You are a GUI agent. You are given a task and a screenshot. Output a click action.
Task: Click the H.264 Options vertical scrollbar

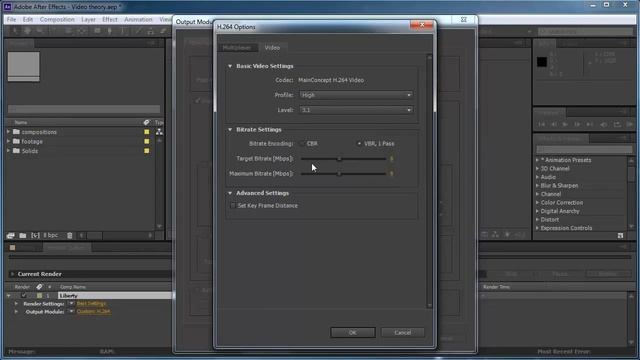click(429, 181)
